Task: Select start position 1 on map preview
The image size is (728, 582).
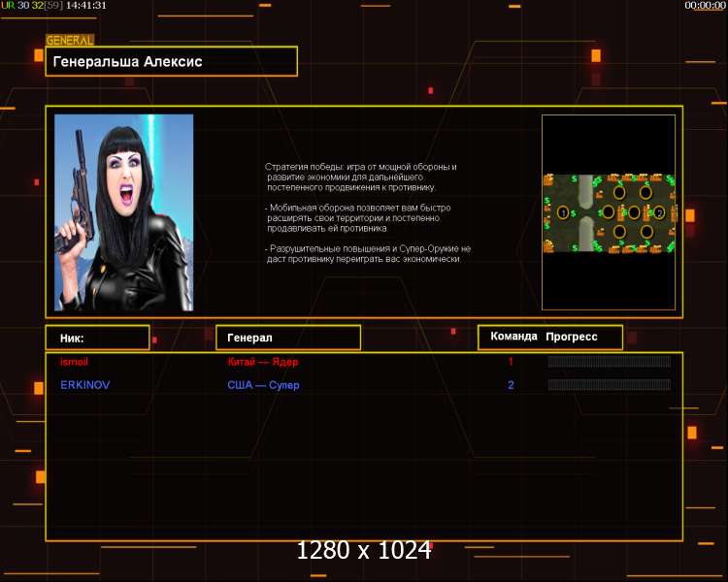Action: pos(563,213)
